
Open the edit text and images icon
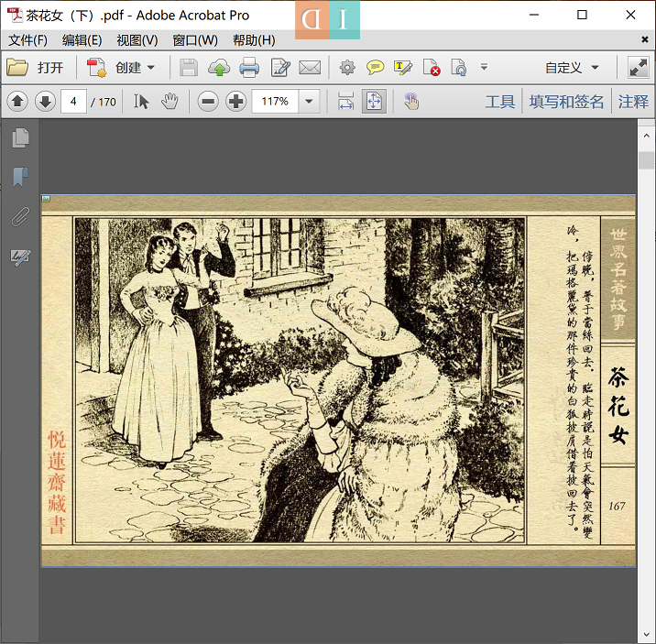tap(279, 67)
